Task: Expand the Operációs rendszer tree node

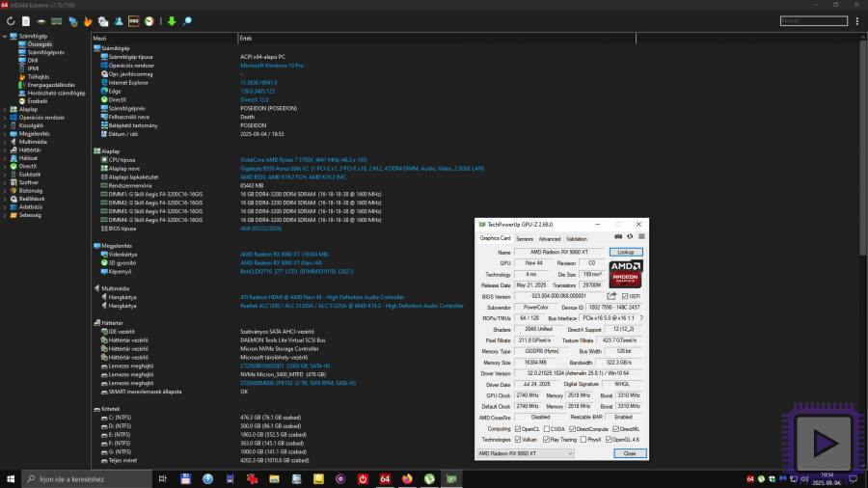Action: click(x=5, y=118)
